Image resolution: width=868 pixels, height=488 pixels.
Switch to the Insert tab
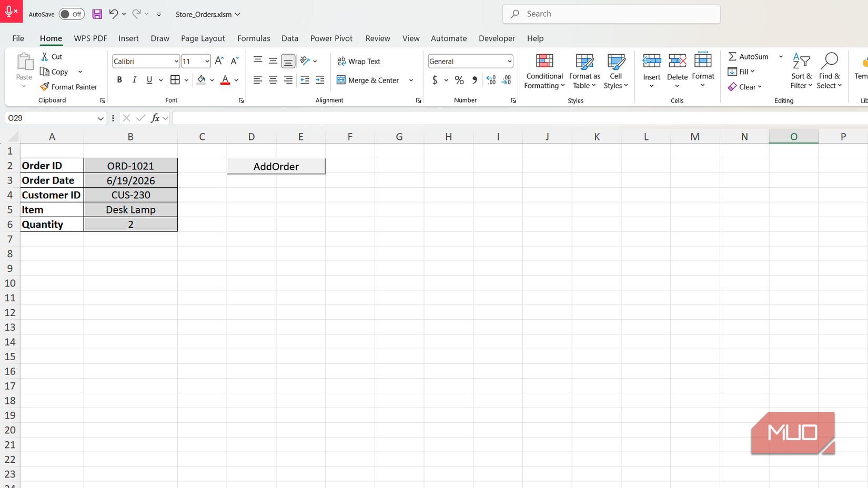click(x=128, y=38)
